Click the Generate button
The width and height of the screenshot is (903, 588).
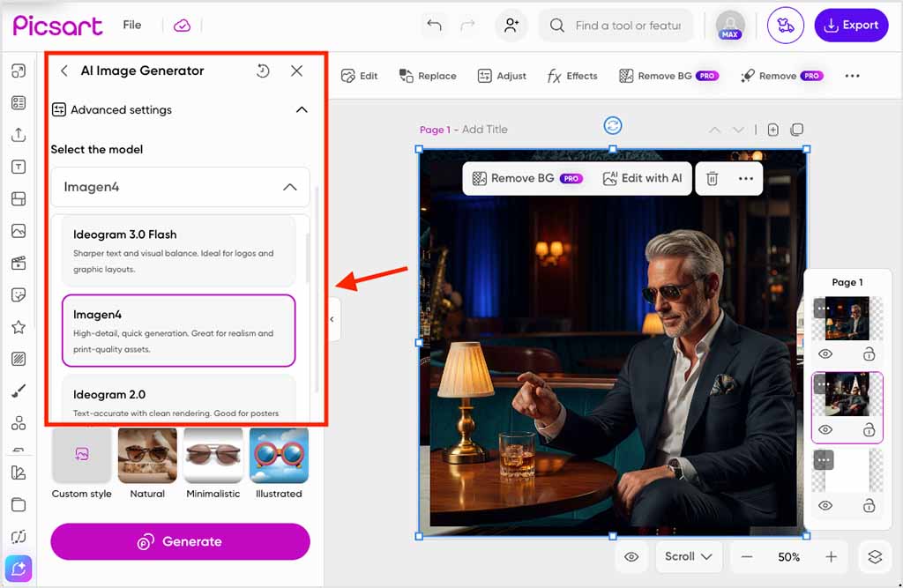click(x=180, y=541)
